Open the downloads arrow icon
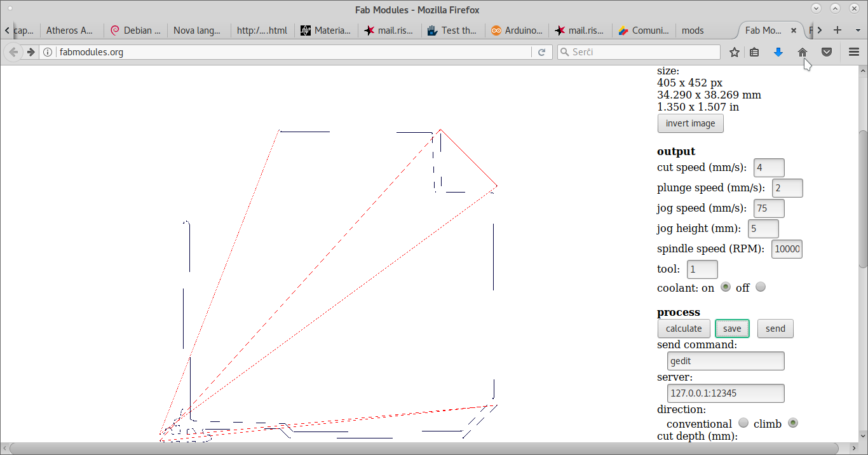This screenshot has height=455, width=868. pos(778,52)
